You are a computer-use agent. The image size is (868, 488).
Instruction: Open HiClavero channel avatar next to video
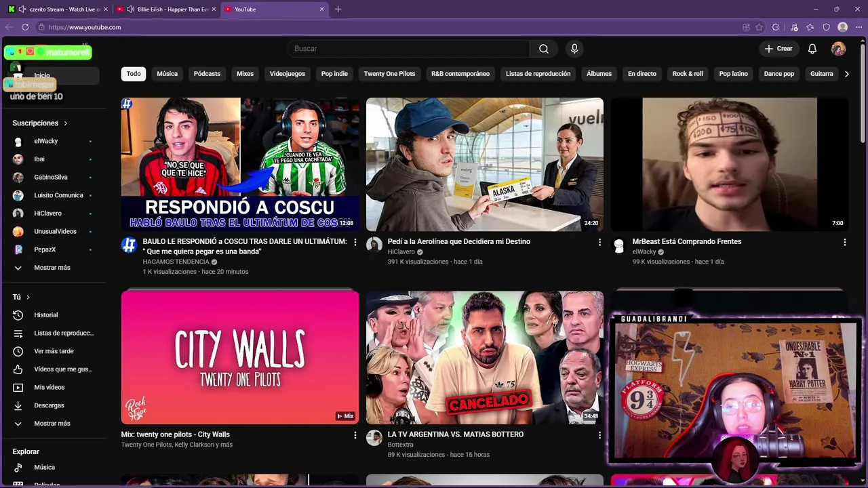[374, 245]
